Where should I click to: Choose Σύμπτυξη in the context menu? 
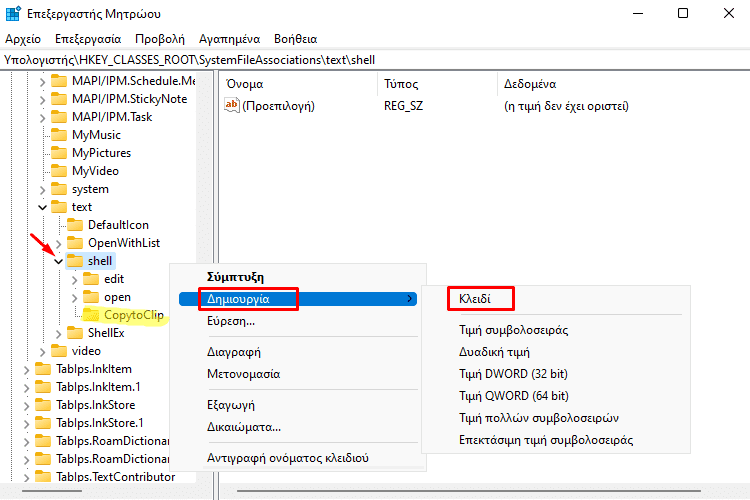[x=298, y=277]
